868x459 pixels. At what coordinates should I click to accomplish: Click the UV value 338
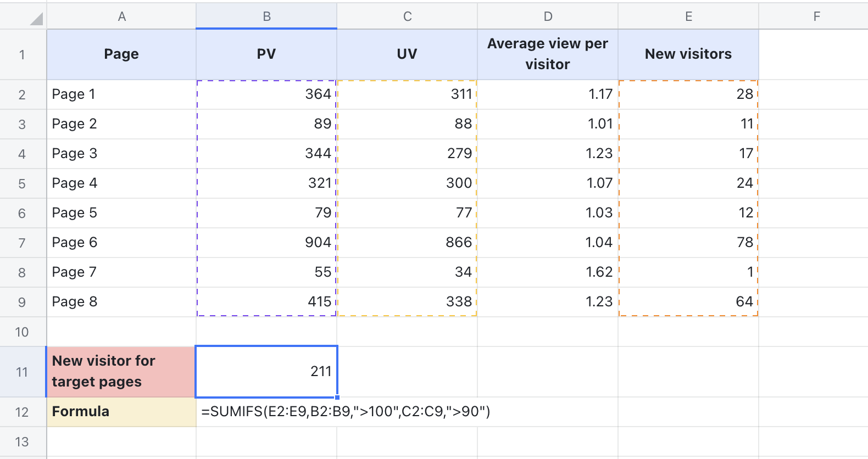(407, 302)
